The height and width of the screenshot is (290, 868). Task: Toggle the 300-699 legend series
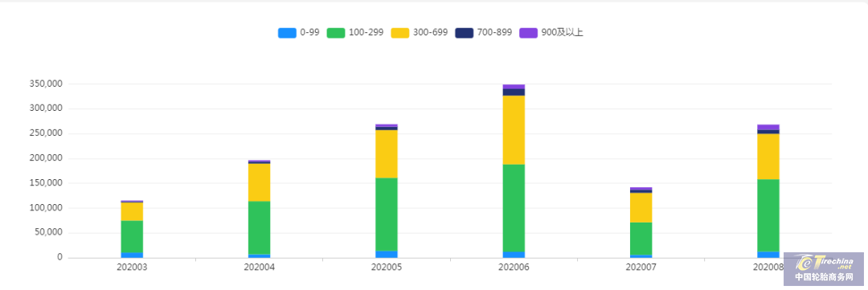(x=420, y=33)
